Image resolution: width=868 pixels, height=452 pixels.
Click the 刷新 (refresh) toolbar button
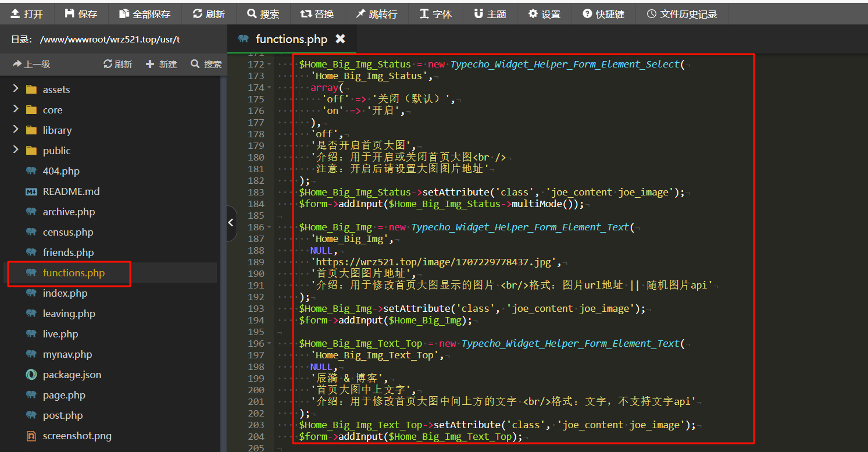209,13
